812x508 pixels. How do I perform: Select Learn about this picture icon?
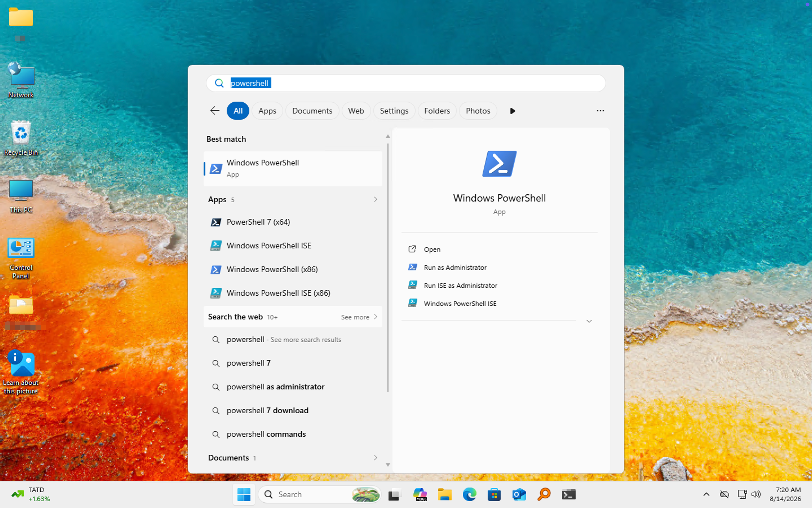[x=21, y=372]
